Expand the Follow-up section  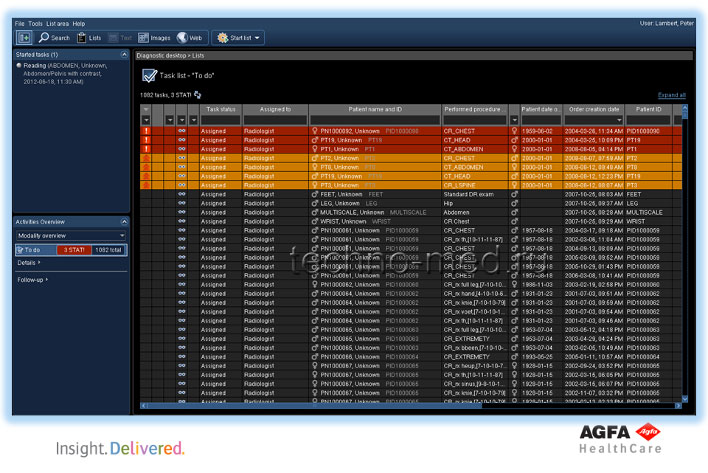pyautogui.click(x=31, y=280)
